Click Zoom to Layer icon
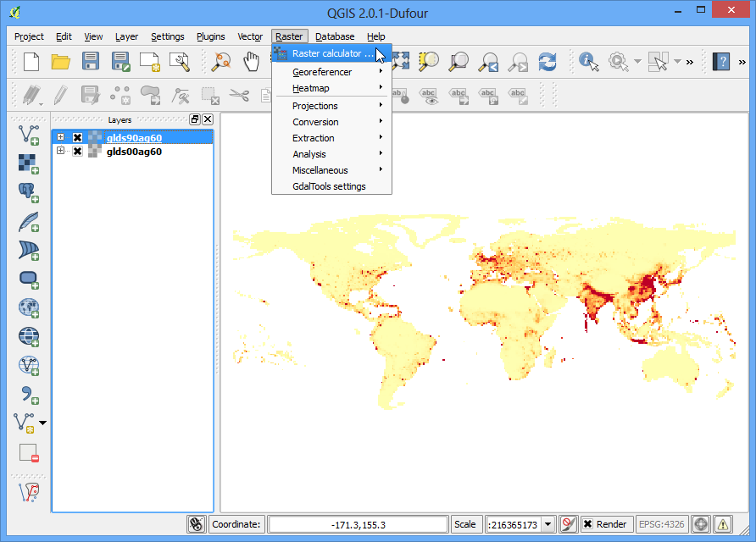 (x=458, y=62)
